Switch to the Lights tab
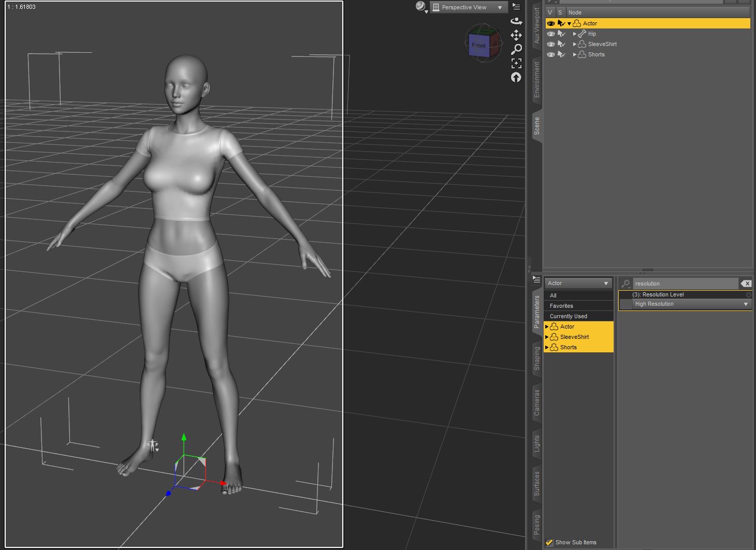This screenshot has width=756, height=550. coord(536,443)
